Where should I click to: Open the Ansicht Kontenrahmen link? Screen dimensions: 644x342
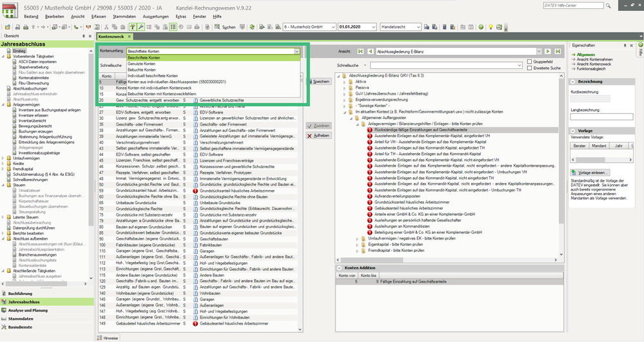point(594,59)
